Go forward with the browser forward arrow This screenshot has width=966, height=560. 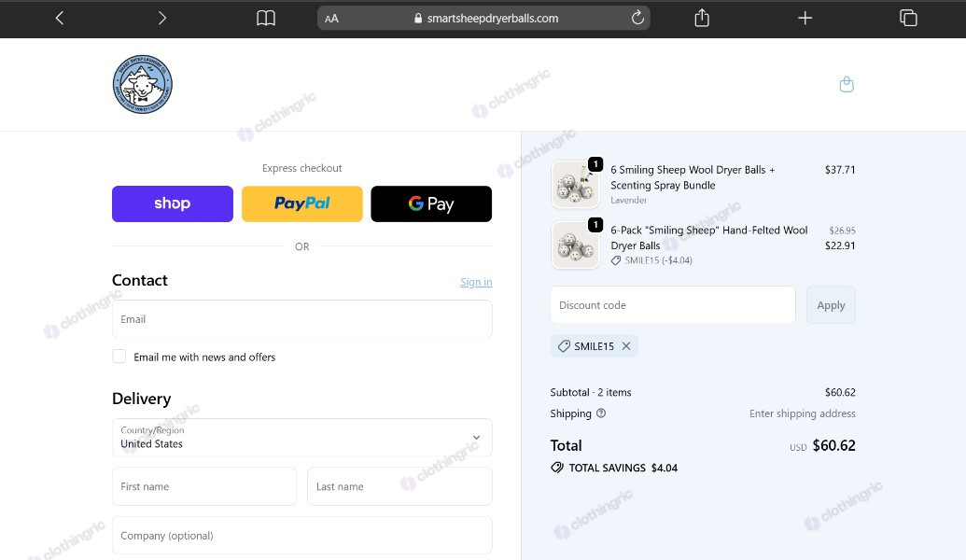[x=162, y=19]
